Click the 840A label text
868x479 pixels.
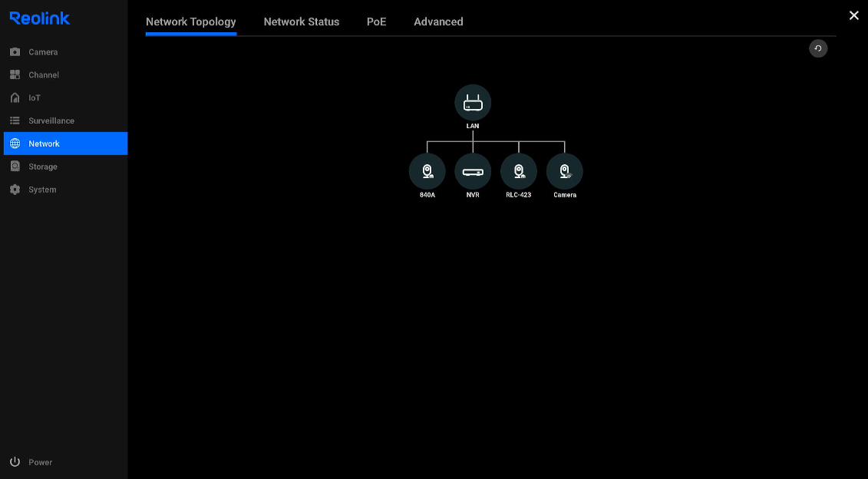click(427, 195)
